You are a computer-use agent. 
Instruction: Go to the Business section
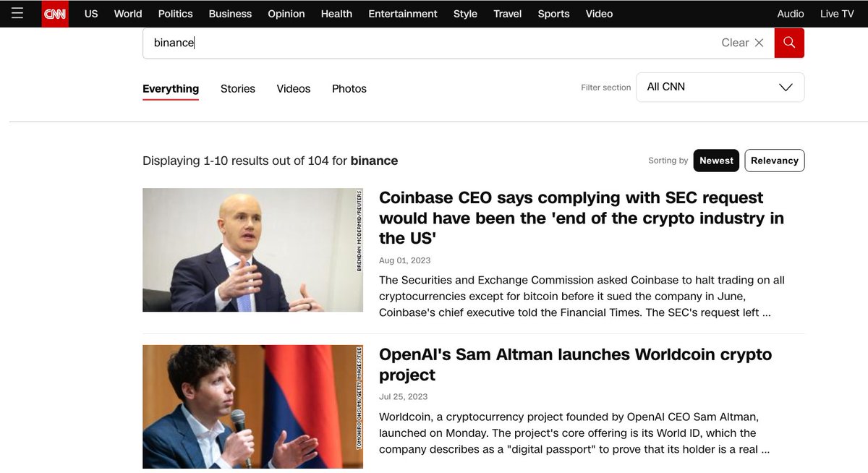[x=231, y=14]
